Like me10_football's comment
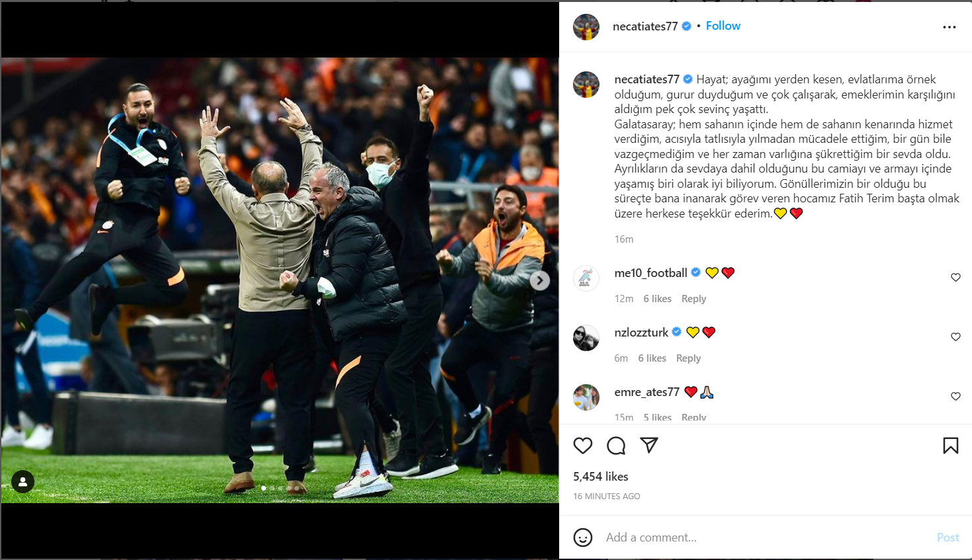Screen dimensions: 972x560 pos(955,277)
